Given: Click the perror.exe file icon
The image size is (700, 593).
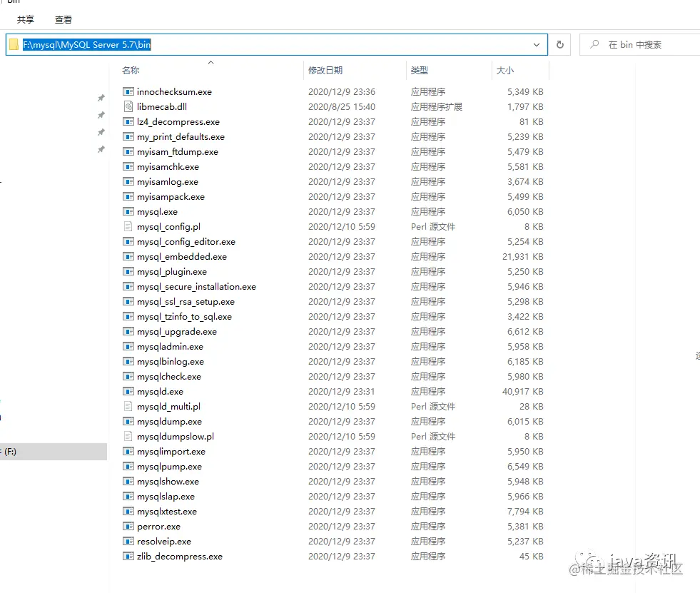Looking at the screenshot, I should [x=128, y=527].
